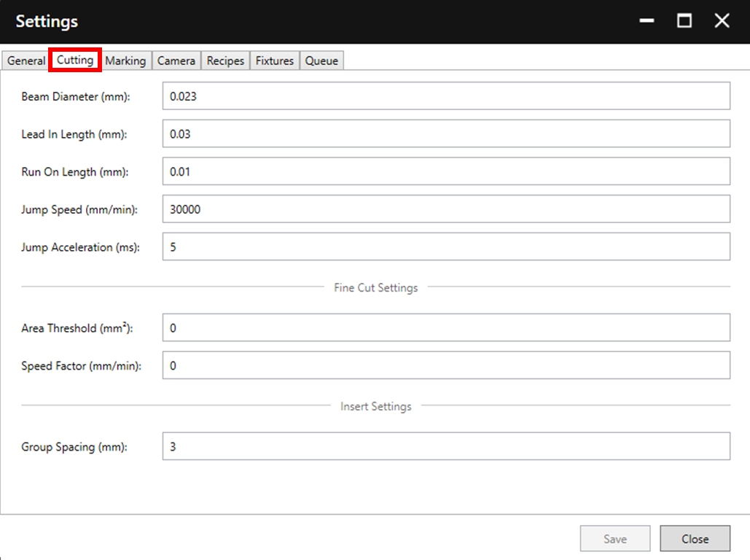Select the Cutting tab
Viewport: 750px width, 560px height.
point(75,60)
